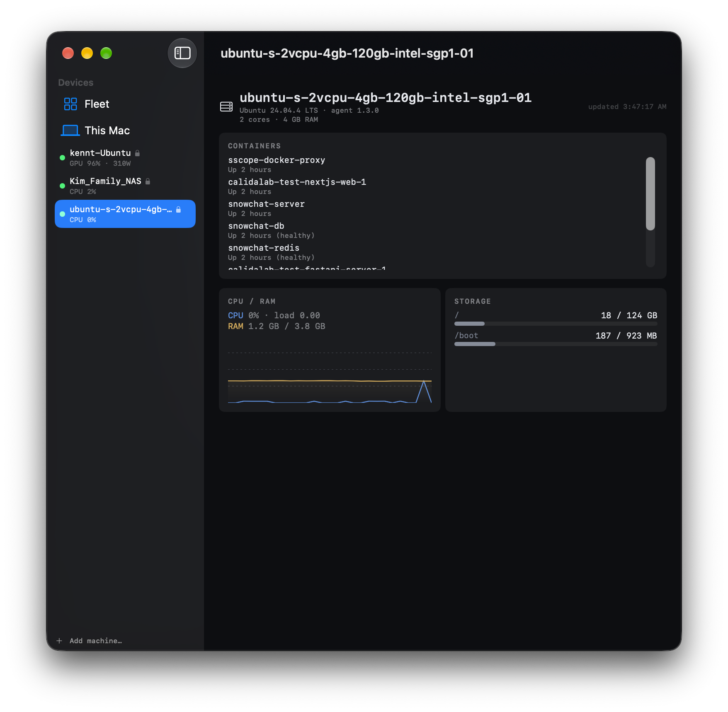Click the Devices sidebar heading
This screenshot has height=712, width=728.
pyautogui.click(x=76, y=82)
